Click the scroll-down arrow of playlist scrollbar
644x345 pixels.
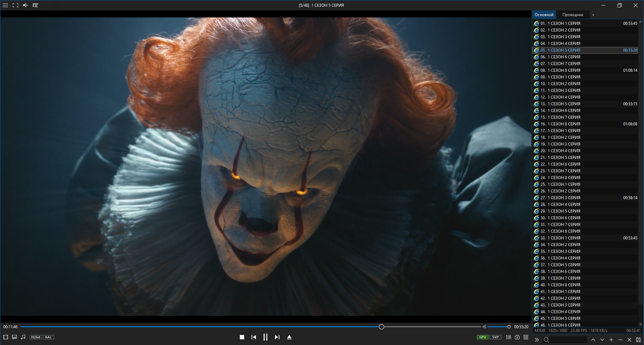pos(641,325)
